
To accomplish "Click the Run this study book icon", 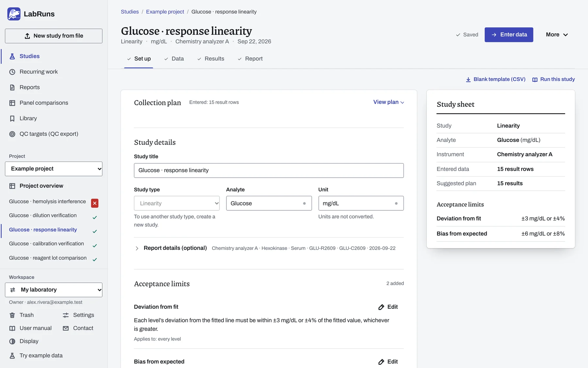I will pyautogui.click(x=535, y=79).
